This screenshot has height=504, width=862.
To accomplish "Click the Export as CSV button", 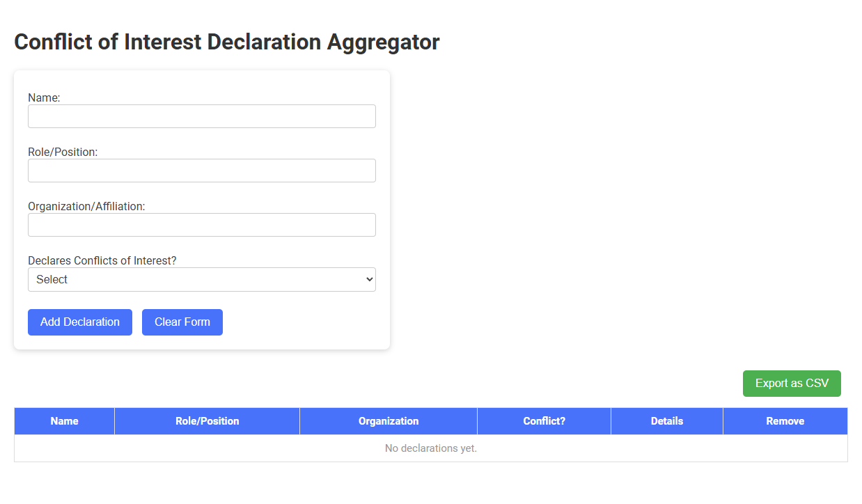I will (x=792, y=383).
